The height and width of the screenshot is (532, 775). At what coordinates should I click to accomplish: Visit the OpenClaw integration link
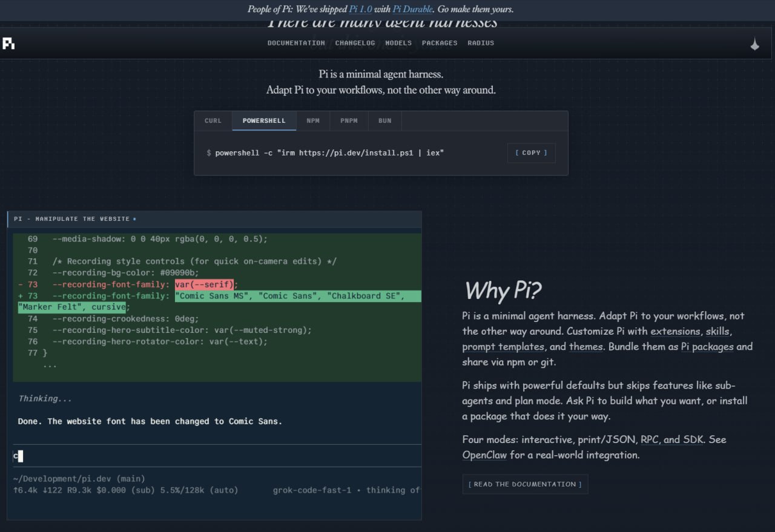(484, 455)
